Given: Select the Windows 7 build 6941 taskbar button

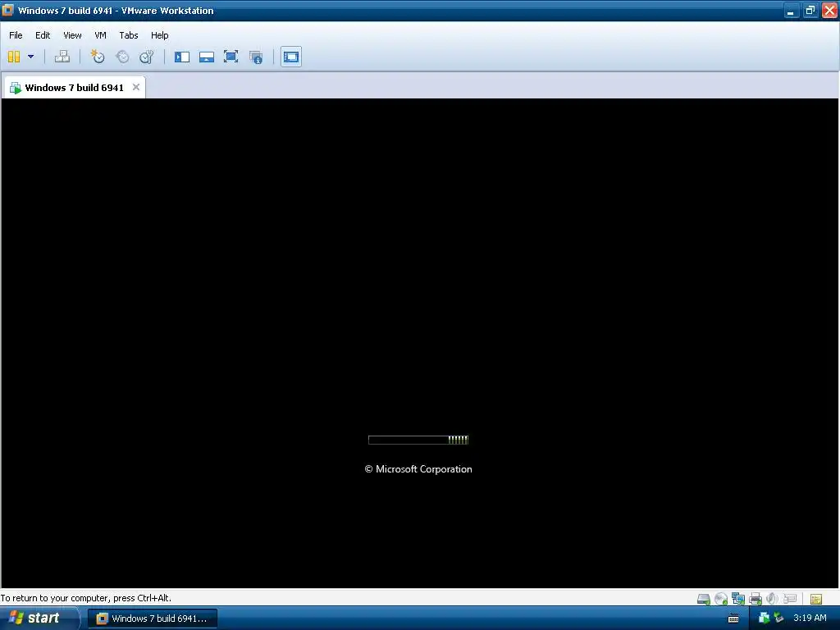Looking at the screenshot, I should (152, 619).
